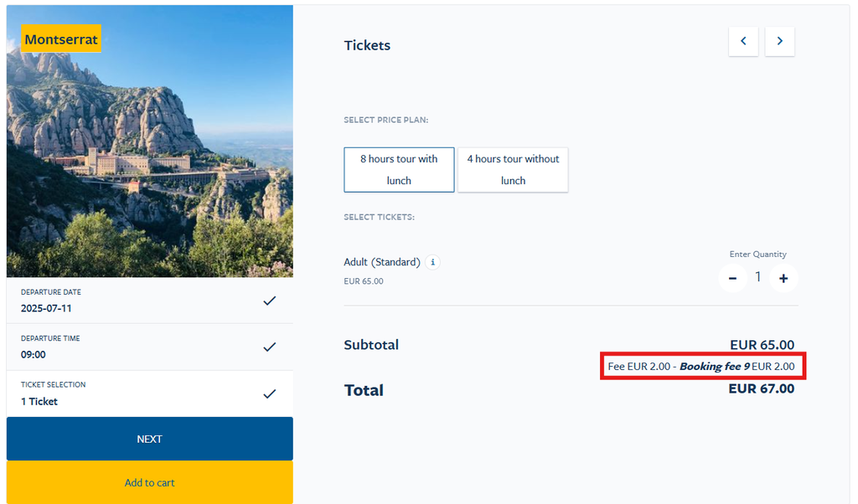Open info icon beside Adult (Standard)

pyautogui.click(x=433, y=262)
